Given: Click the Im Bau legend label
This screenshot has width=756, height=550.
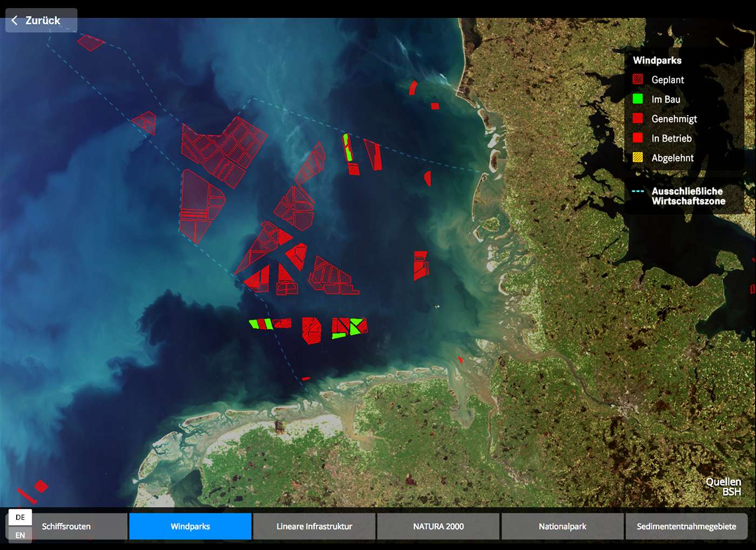Looking at the screenshot, I should [x=666, y=99].
